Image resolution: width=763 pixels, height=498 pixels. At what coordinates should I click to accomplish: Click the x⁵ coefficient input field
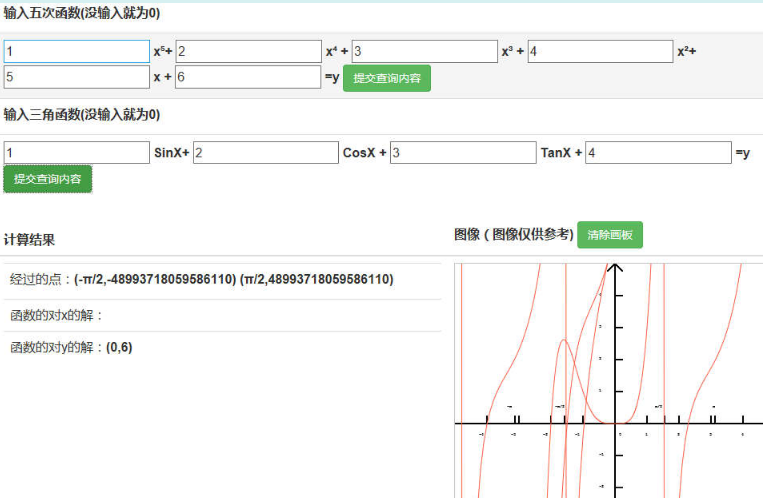point(76,51)
